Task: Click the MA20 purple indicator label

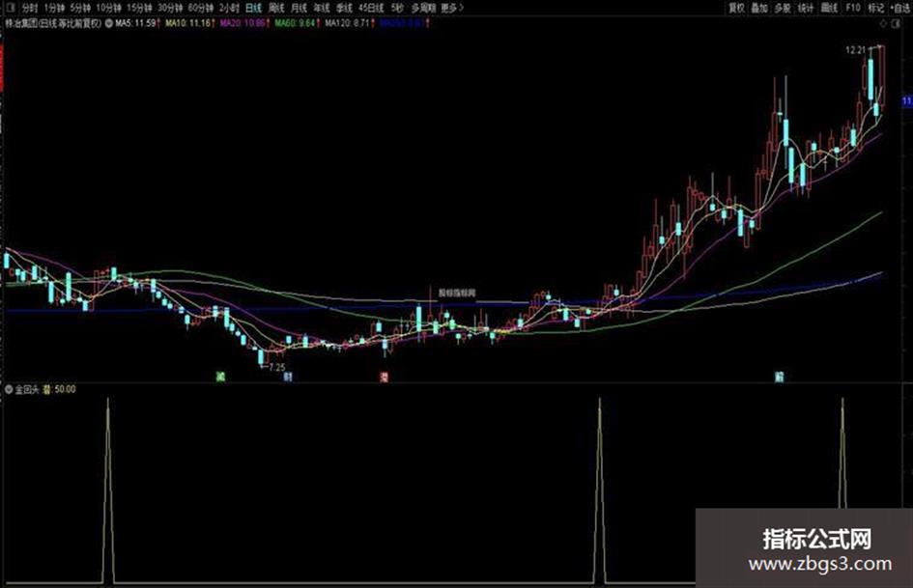Action: point(243,23)
